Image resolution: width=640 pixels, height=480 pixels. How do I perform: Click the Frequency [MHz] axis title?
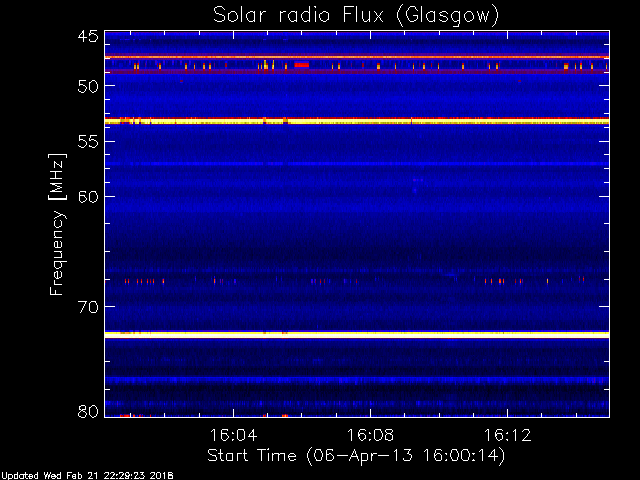[57, 224]
